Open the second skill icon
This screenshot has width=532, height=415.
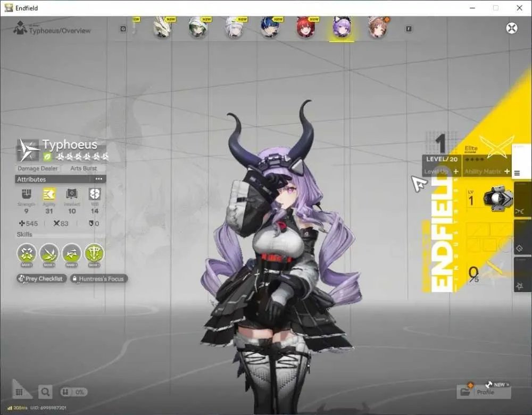[x=49, y=253]
